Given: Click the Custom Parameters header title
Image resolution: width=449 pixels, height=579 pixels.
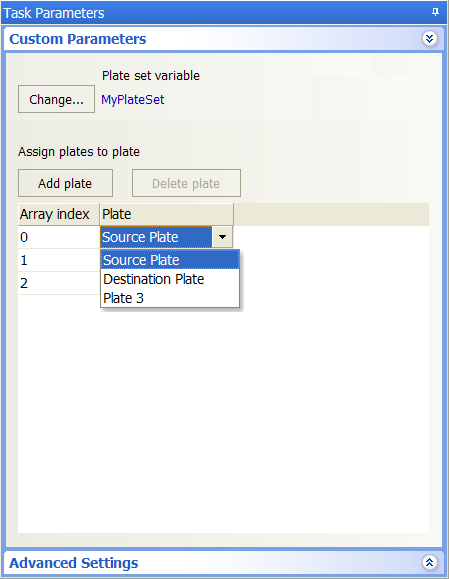Looking at the screenshot, I should [78, 39].
